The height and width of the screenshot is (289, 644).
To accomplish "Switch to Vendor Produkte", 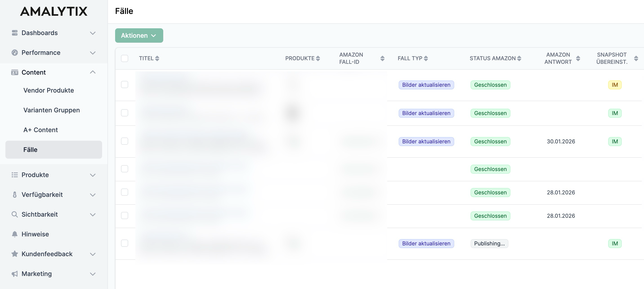I will (x=48, y=90).
